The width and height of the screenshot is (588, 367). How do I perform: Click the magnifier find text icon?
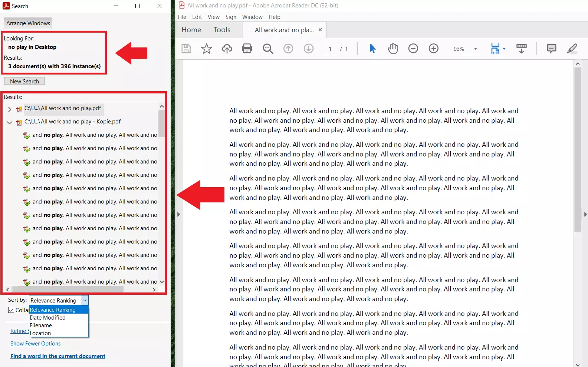(268, 49)
